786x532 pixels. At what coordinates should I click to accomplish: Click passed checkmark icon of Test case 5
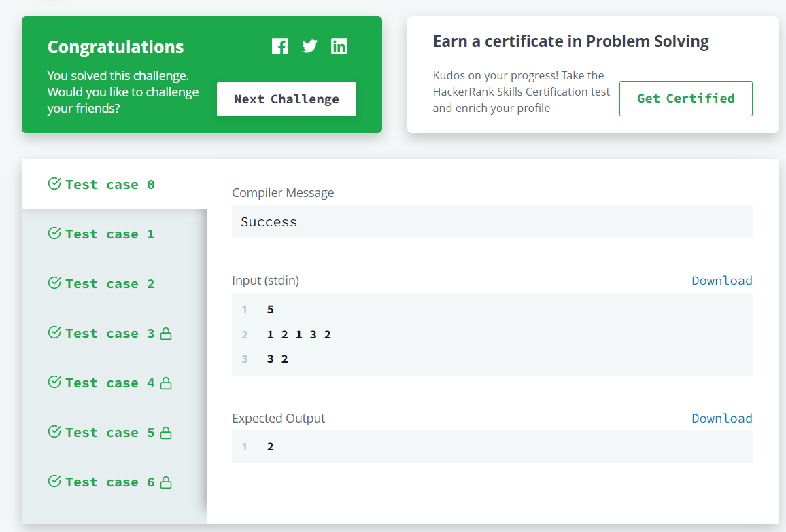(x=54, y=432)
